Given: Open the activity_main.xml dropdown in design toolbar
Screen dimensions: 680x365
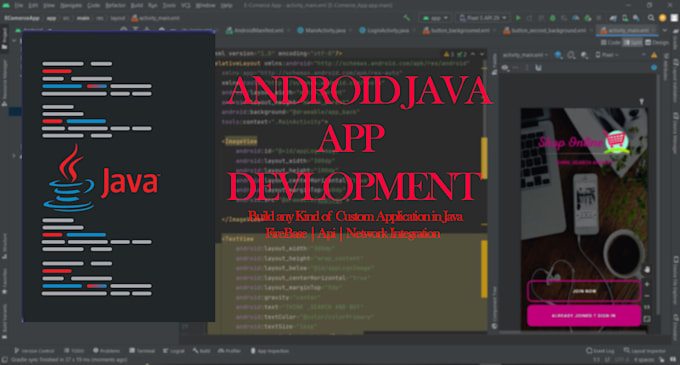Looking at the screenshot, I should [x=525, y=55].
